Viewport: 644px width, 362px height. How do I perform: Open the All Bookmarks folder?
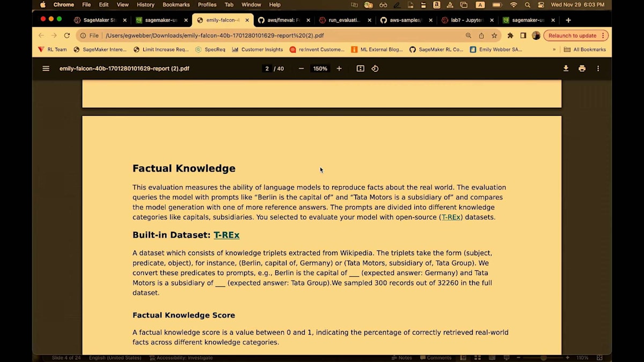click(x=585, y=49)
